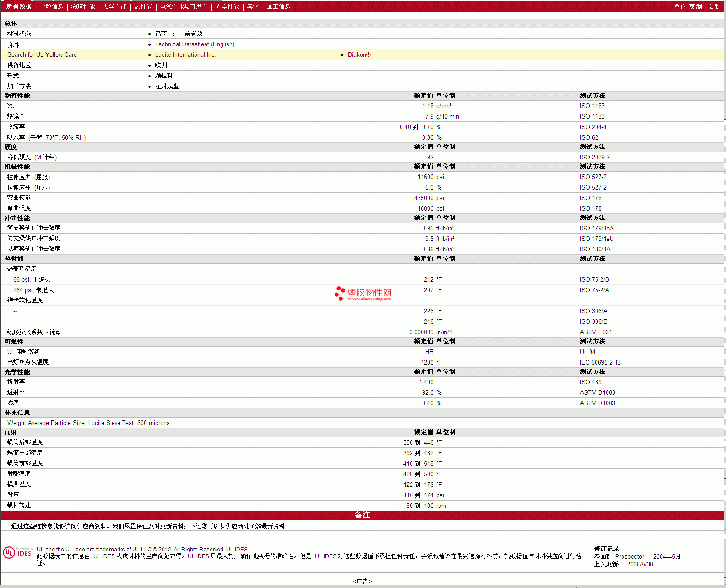
Task: Click the value 11600 psi
Action: 430,177
